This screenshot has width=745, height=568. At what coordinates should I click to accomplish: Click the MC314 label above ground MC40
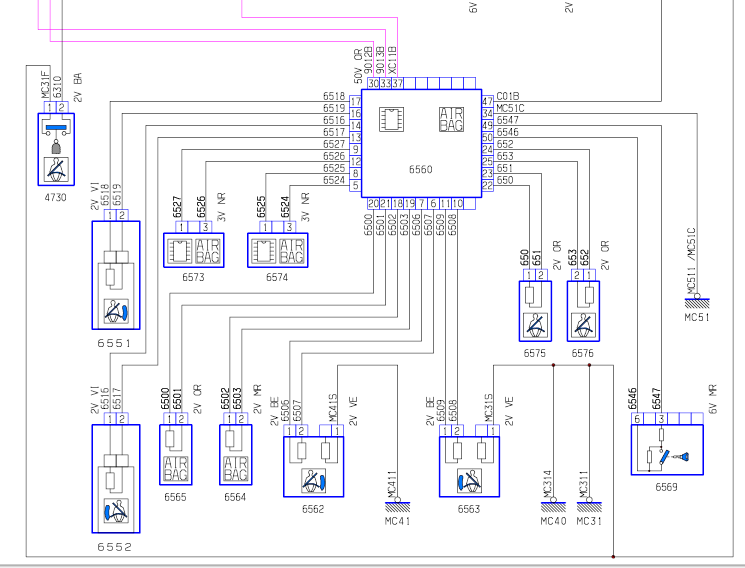(548, 484)
